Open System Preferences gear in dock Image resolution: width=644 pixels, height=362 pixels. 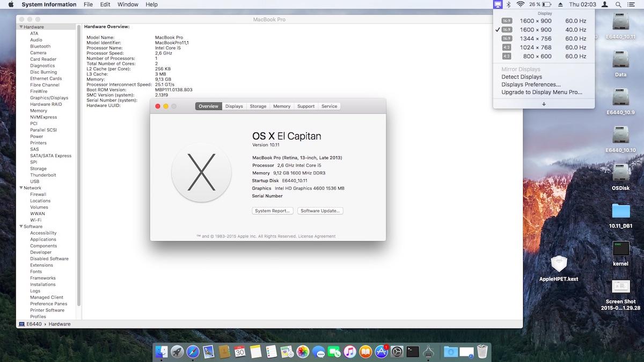(x=397, y=352)
